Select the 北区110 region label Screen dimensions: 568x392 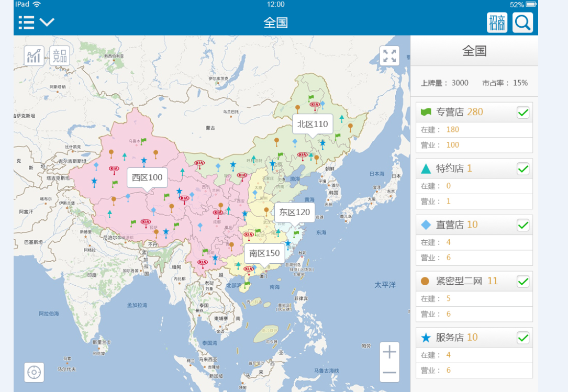(313, 124)
